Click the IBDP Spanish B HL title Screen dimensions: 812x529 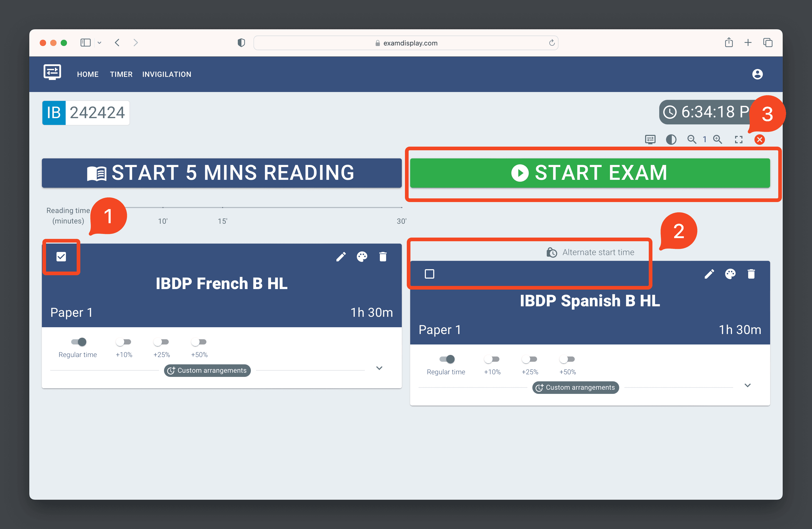(x=590, y=301)
